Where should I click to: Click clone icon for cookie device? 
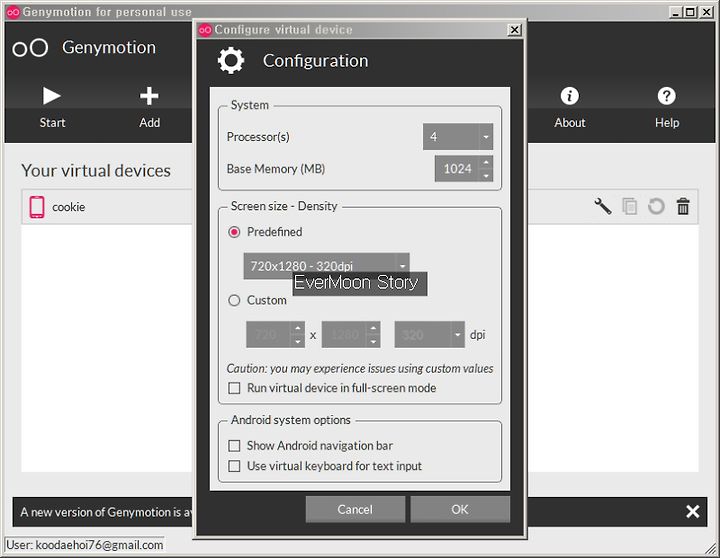[630, 206]
